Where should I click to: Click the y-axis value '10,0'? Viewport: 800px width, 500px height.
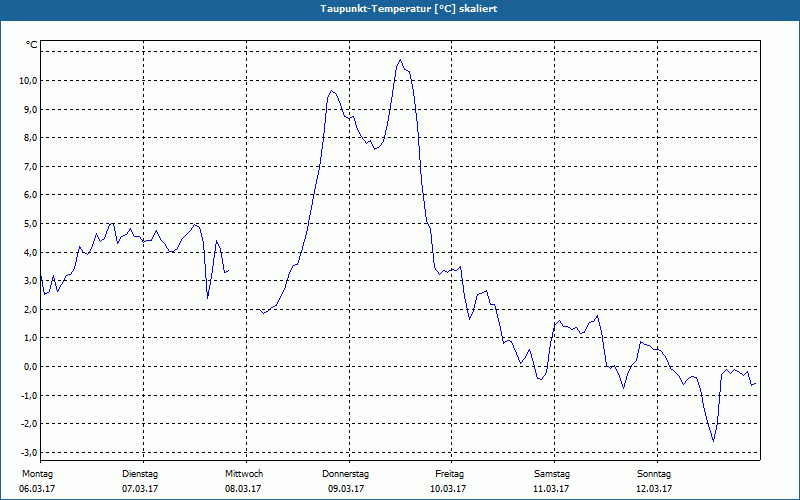point(28,81)
